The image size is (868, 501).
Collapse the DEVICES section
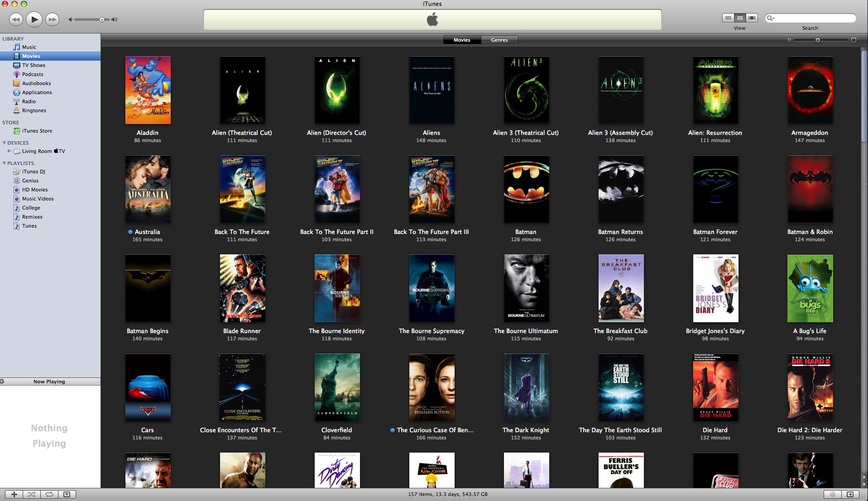pos(4,143)
